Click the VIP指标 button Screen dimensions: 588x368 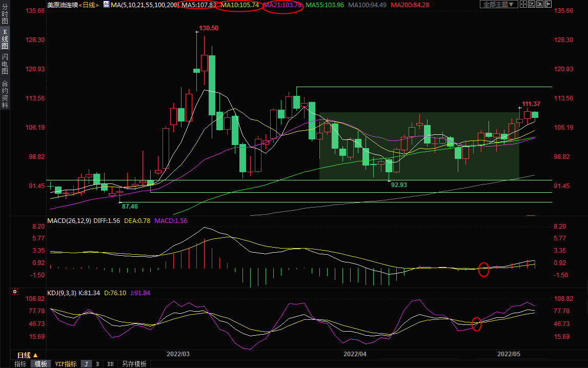click(66, 364)
